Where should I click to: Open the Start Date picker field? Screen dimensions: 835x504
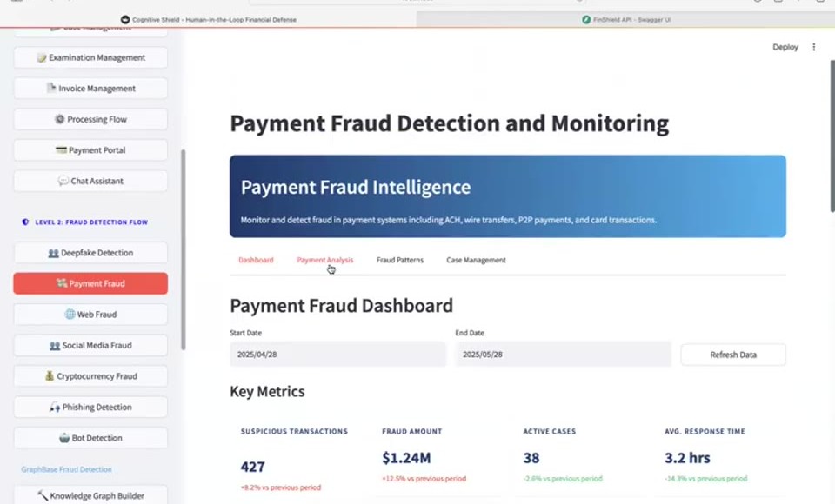[337, 355]
